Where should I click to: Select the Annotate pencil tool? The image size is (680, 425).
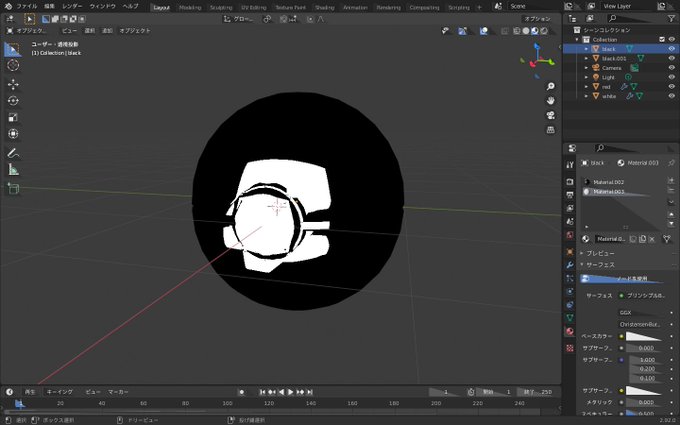(13, 153)
